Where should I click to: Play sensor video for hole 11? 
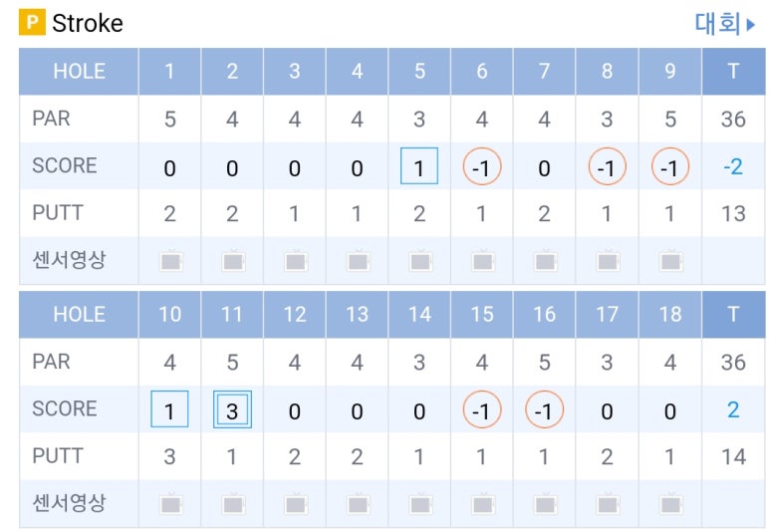pyautogui.click(x=233, y=504)
